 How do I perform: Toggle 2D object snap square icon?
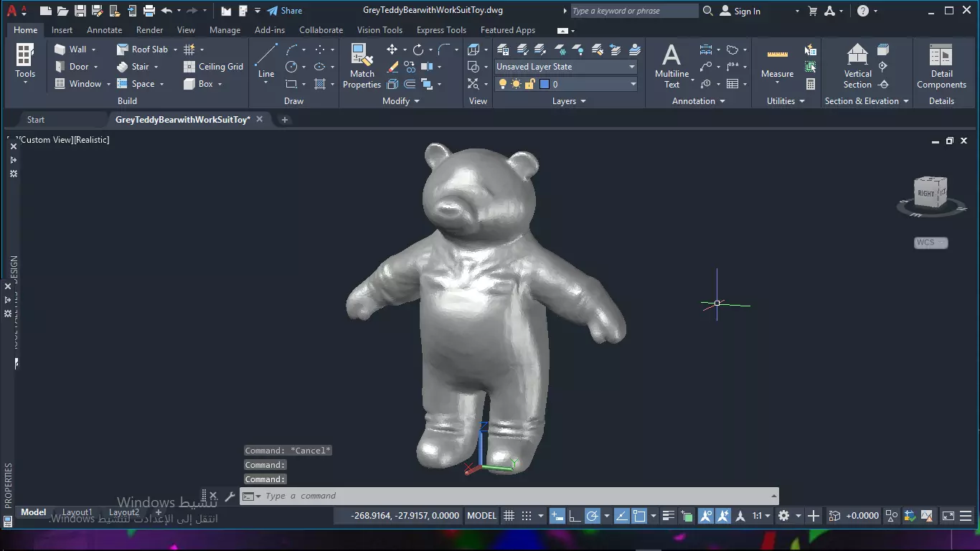click(639, 515)
